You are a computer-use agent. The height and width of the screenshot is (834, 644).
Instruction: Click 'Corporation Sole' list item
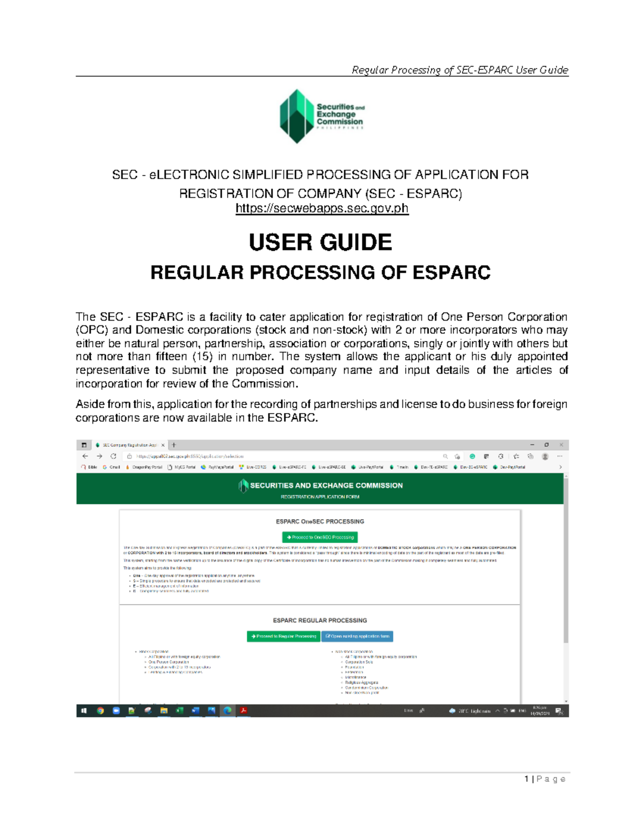(359, 662)
